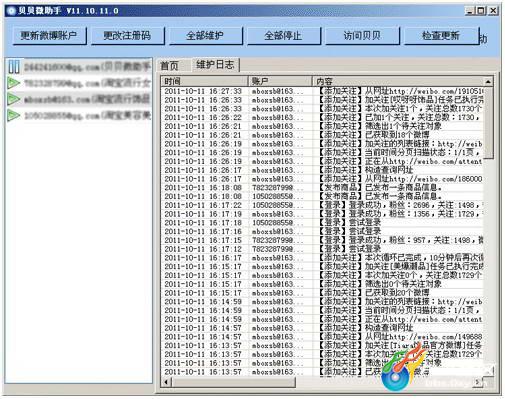Select the 维护日志 tab
Viewport: 505px width, 399px height.
point(215,65)
